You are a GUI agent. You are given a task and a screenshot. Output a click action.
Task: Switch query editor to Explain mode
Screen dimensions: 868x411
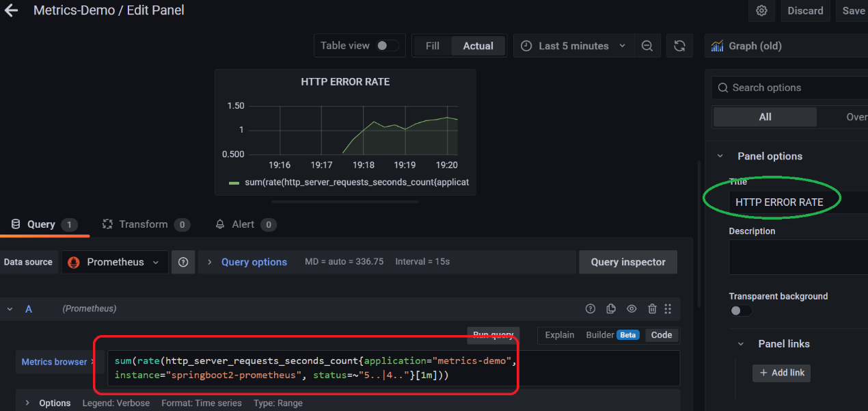click(x=560, y=335)
